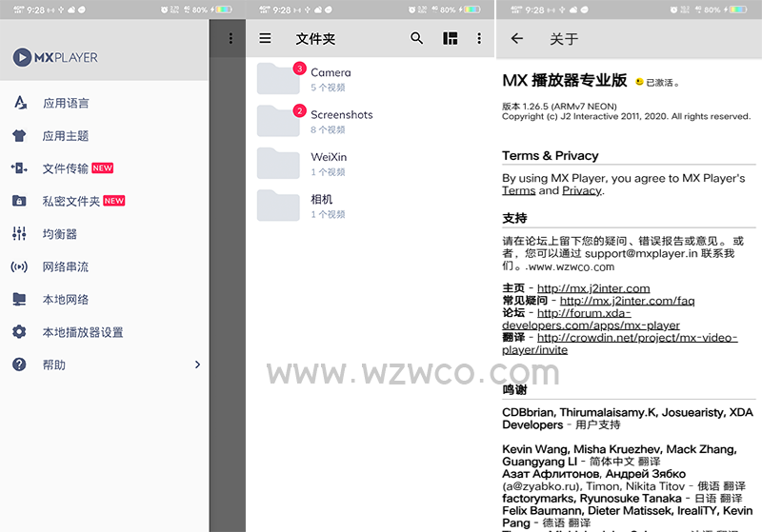Screen dimensions: 762x532
Task: Open App Theme menu entry
Action: click(x=66, y=136)
